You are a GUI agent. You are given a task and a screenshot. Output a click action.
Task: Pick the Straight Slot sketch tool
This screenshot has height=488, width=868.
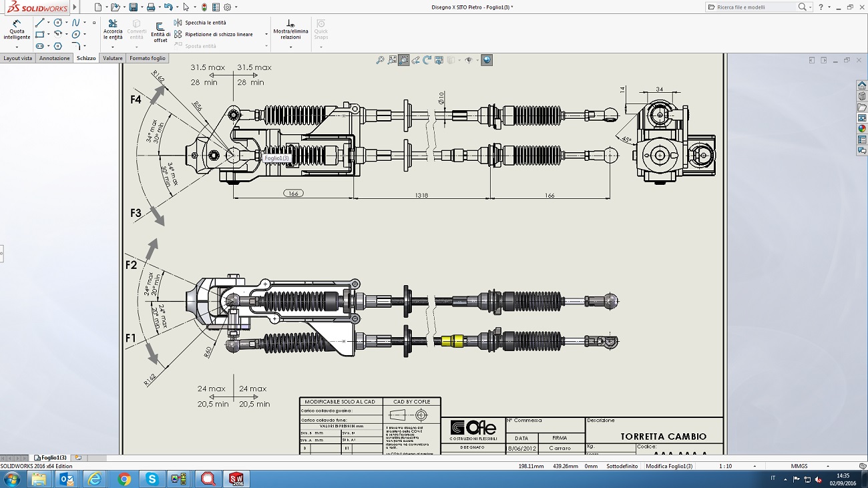[x=40, y=46]
